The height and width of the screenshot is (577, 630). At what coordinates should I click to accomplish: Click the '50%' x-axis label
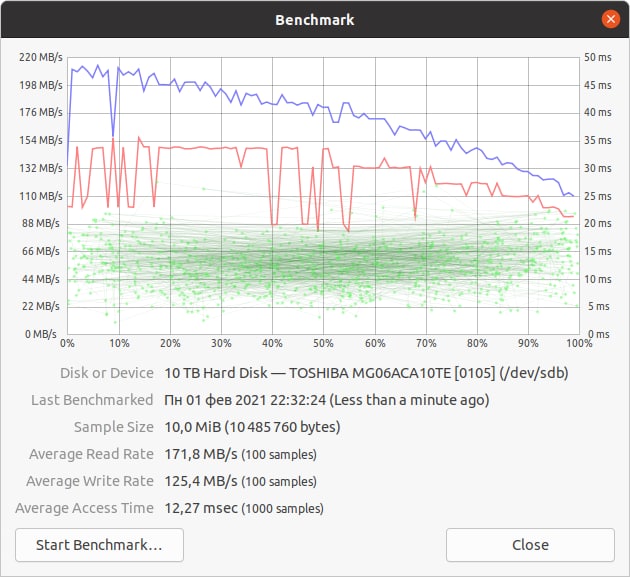click(323, 344)
